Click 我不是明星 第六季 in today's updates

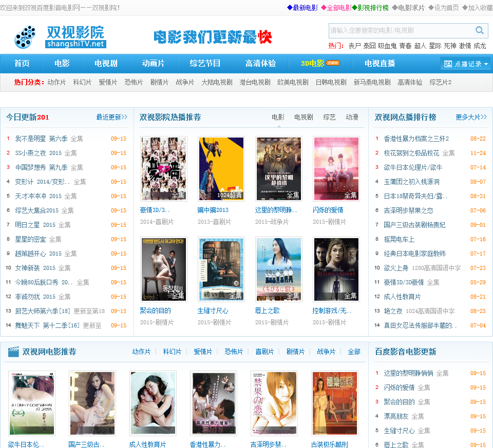pyautogui.click(x=41, y=139)
